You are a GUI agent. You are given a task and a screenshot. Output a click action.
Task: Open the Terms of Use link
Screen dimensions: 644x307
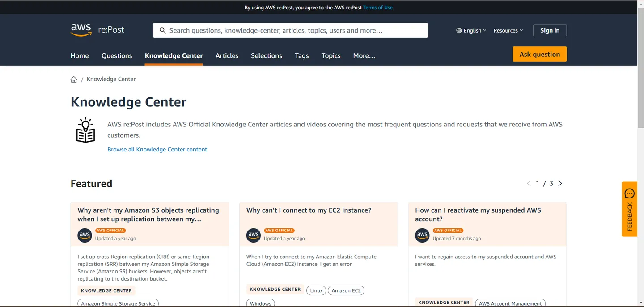pyautogui.click(x=377, y=8)
